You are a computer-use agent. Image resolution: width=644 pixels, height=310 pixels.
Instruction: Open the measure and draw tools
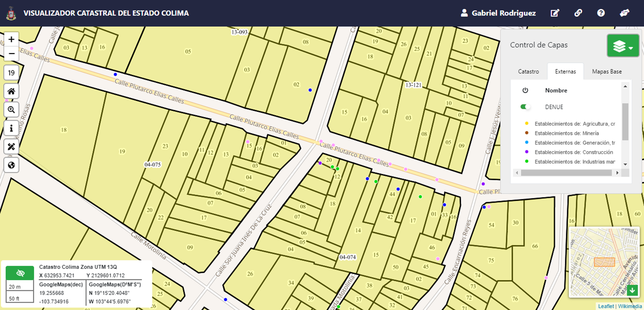pyautogui.click(x=11, y=147)
